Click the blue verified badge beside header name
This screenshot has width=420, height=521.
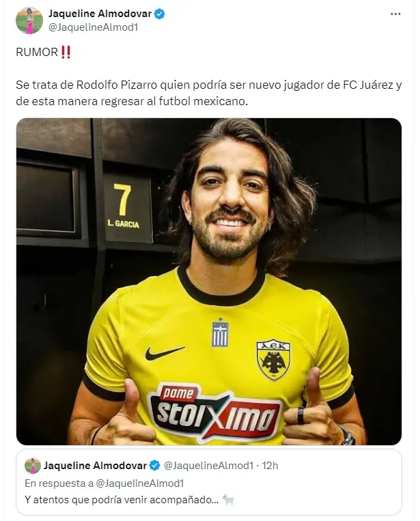[160, 14]
